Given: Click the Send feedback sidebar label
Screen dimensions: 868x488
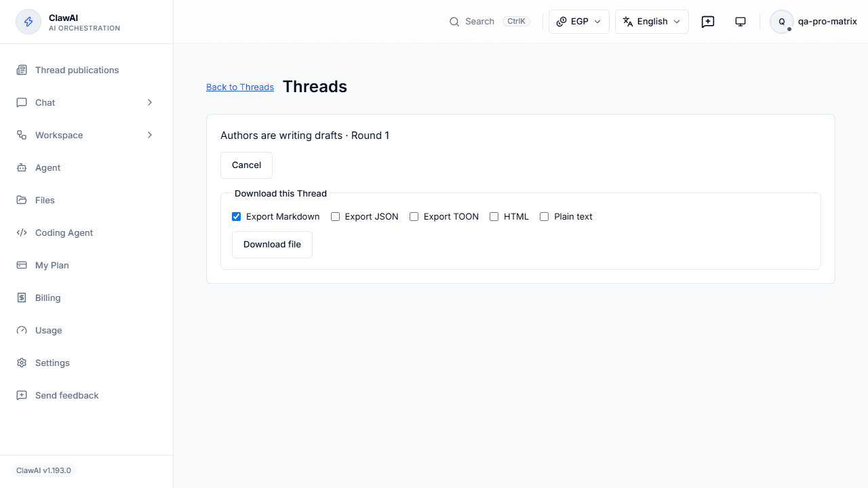Looking at the screenshot, I should pos(67,395).
